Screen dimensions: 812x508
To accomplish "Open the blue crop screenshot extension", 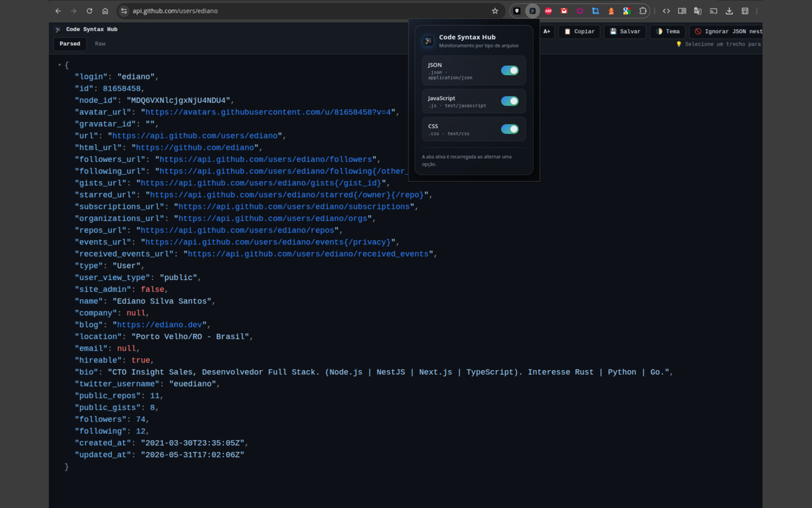I will tap(595, 11).
